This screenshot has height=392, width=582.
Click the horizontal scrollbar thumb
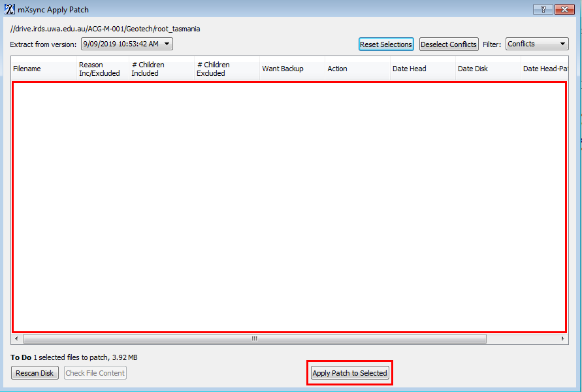[255, 339]
